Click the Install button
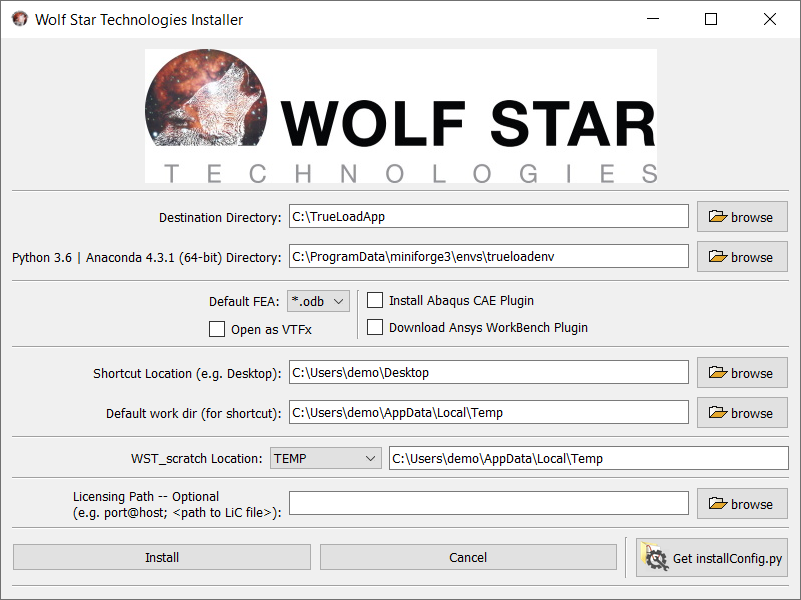Screen dimensions: 801x600 pos(162,557)
